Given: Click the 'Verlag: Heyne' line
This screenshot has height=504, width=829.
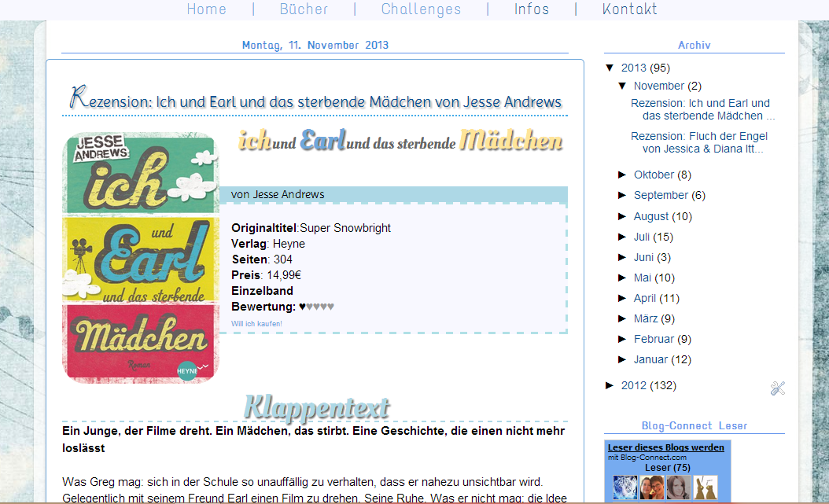Looking at the screenshot, I should pyautogui.click(x=268, y=244).
